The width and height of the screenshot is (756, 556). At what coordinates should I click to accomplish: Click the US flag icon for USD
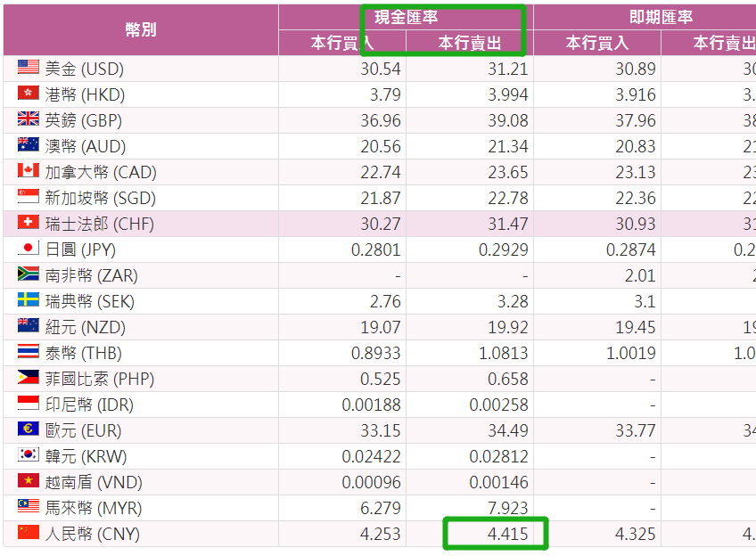point(29,68)
